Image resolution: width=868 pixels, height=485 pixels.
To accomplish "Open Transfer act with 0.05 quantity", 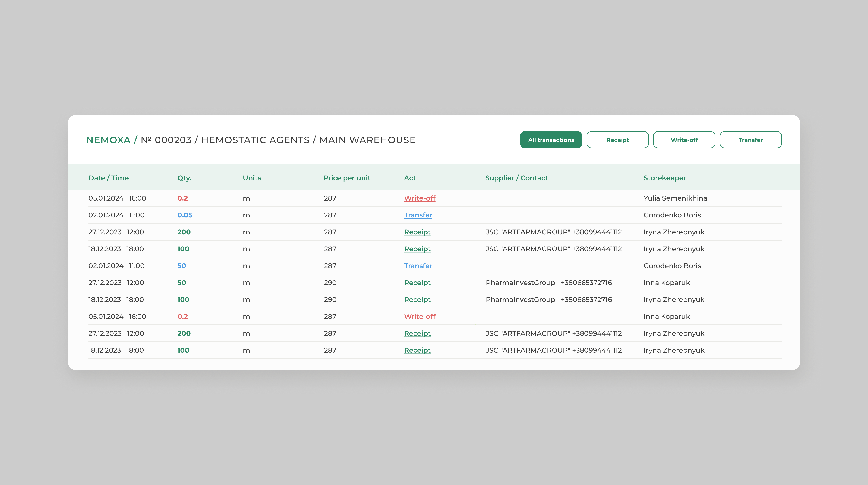I will click(x=418, y=215).
